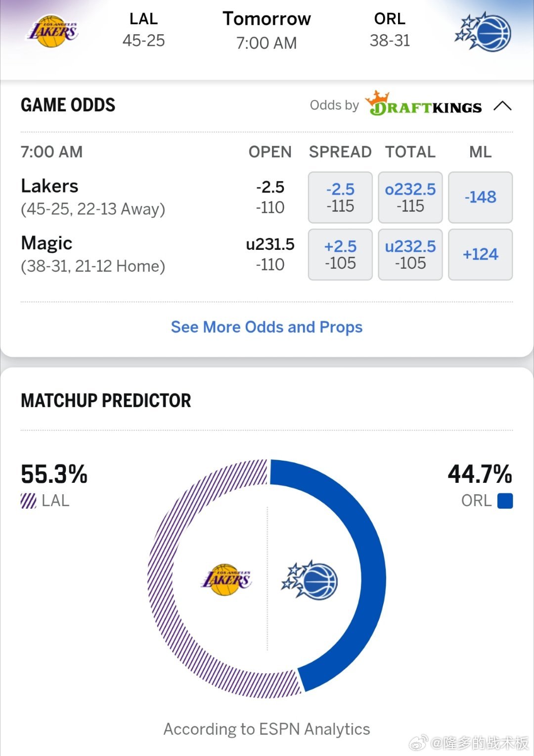This screenshot has height=756, width=534.
Task: Choose Magic +124 moneyline
Action: [480, 254]
